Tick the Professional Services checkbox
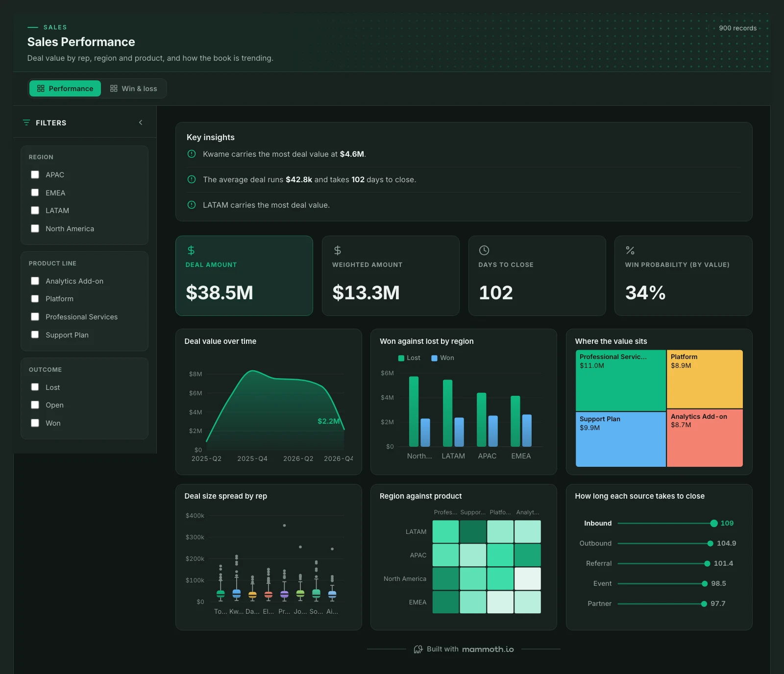 point(35,317)
